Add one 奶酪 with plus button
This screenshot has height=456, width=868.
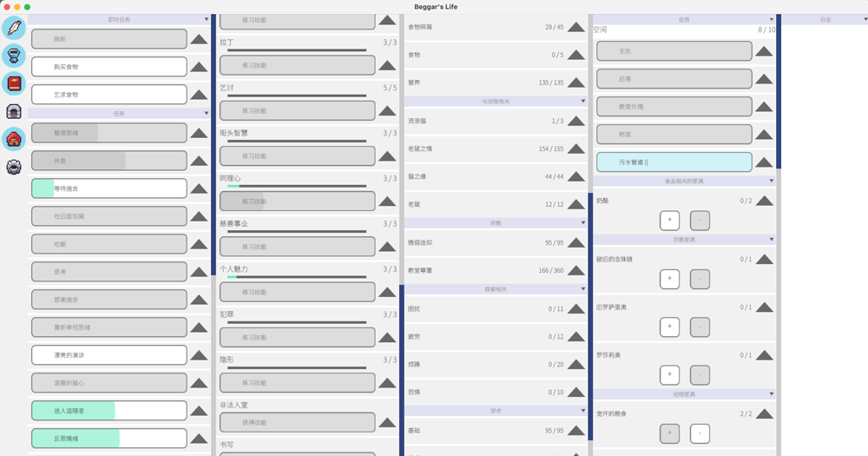pos(669,221)
